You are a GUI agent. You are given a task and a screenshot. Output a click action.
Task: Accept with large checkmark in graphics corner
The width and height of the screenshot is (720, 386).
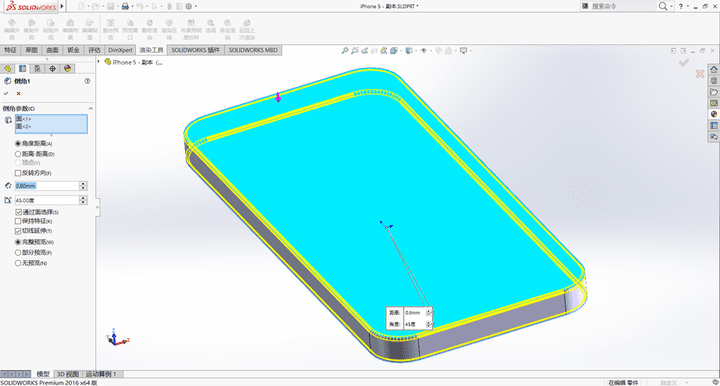point(684,62)
